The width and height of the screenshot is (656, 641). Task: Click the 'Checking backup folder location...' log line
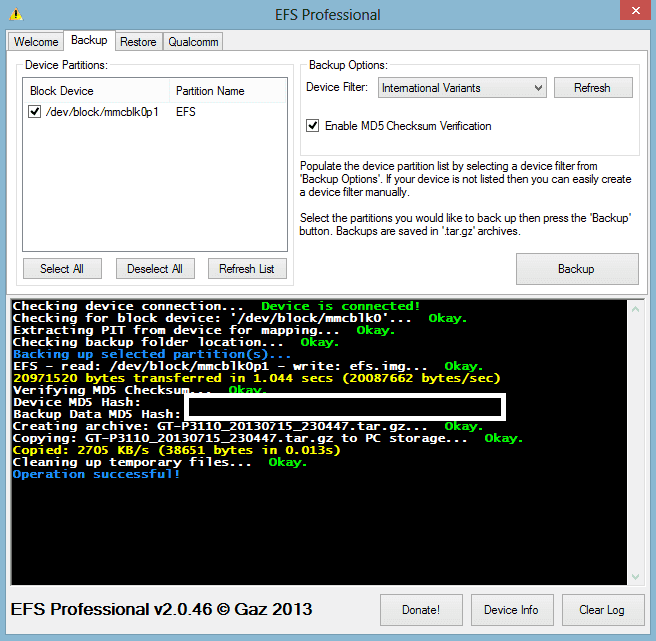click(x=176, y=342)
